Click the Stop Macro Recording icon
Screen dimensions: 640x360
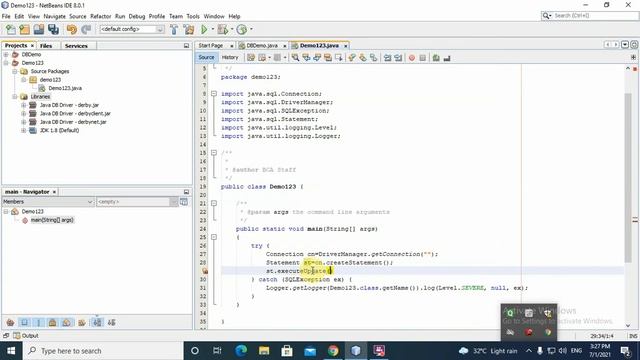click(422, 58)
